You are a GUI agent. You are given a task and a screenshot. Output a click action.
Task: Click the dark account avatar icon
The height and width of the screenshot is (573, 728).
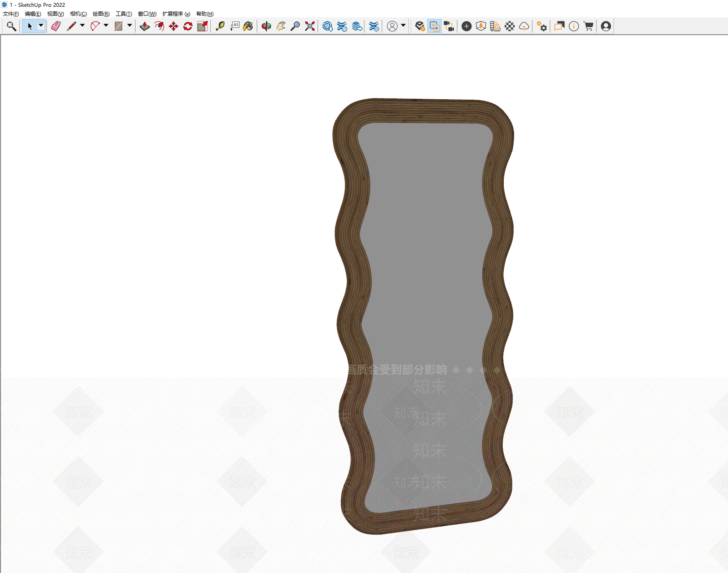(x=606, y=26)
